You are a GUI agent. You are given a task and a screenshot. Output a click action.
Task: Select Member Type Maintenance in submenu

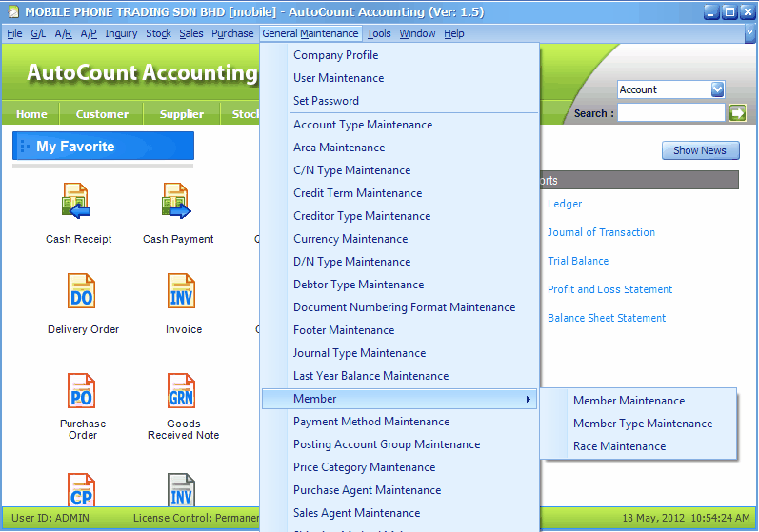(x=639, y=424)
